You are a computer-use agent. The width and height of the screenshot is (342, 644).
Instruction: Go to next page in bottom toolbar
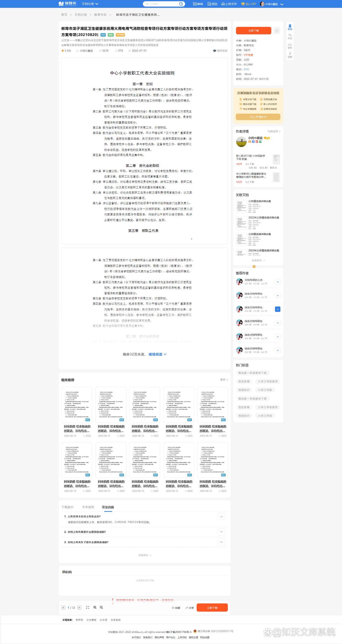tap(79, 607)
